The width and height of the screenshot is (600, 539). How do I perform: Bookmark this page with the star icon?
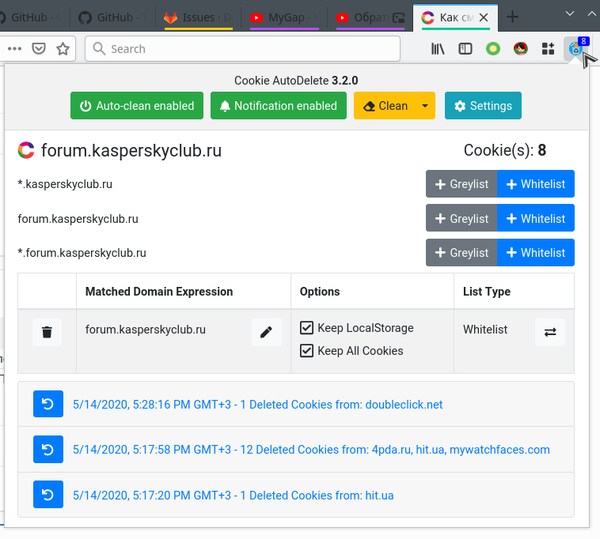click(x=63, y=48)
